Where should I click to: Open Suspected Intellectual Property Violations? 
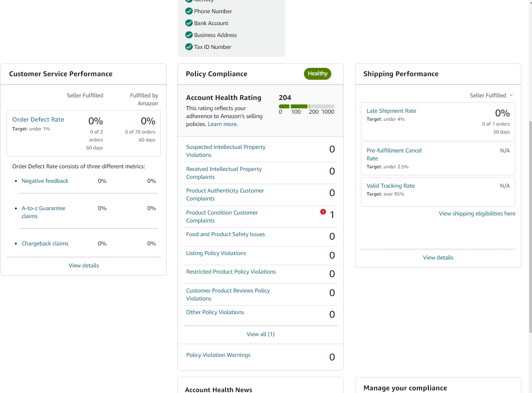click(x=226, y=151)
